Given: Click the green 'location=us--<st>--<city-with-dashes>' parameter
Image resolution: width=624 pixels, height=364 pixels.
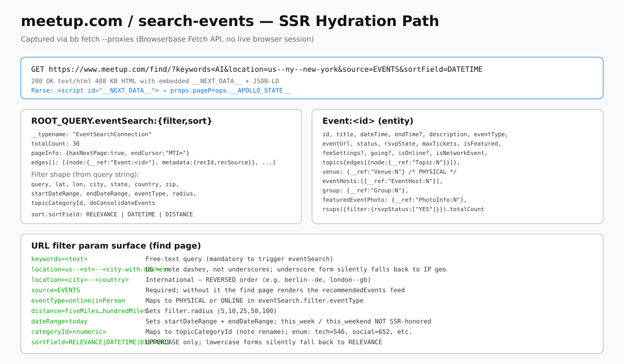Looking at the screenshot, I should pyautogui.click(x=100, y=269).
